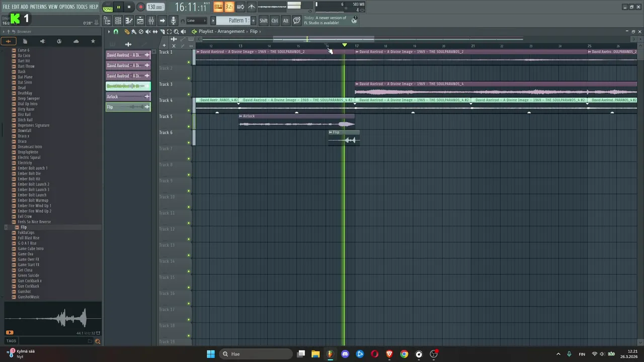Open the TOOLS menu

coord(82,7)
